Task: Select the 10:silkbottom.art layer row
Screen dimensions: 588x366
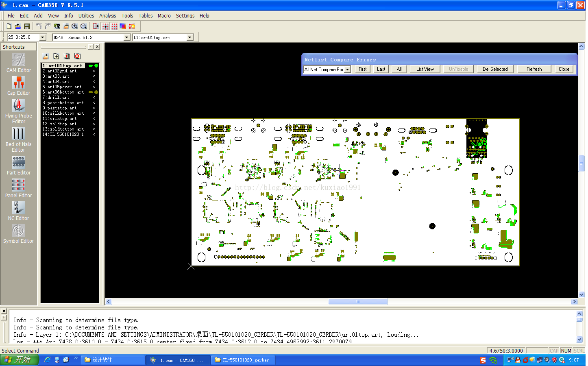Action: [x=70, y=113]
